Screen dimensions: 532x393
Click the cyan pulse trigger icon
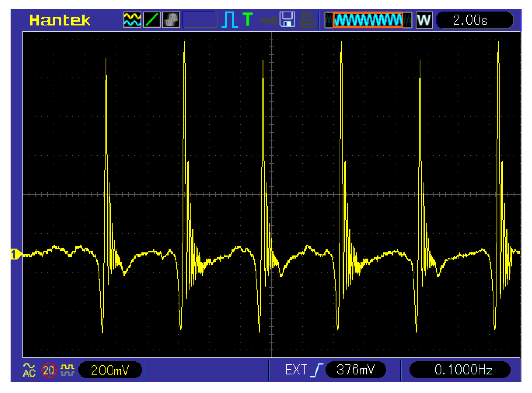230,20
